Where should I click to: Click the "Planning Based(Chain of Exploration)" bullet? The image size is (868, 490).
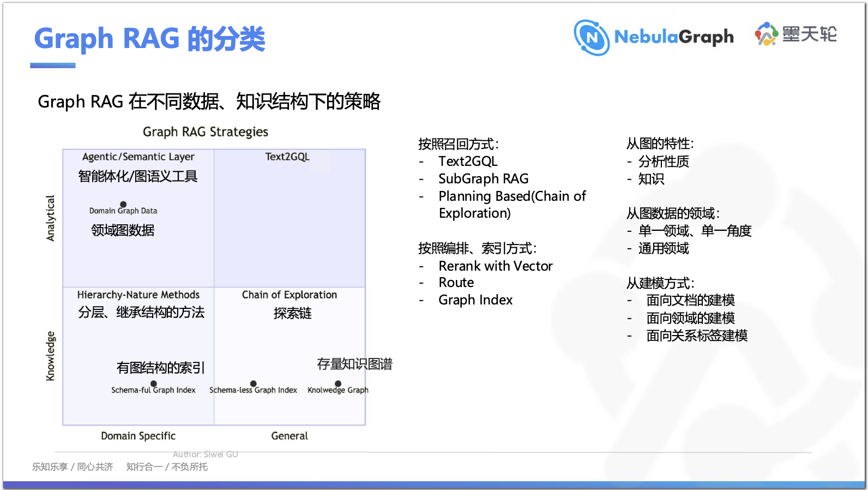coord(512,205)
